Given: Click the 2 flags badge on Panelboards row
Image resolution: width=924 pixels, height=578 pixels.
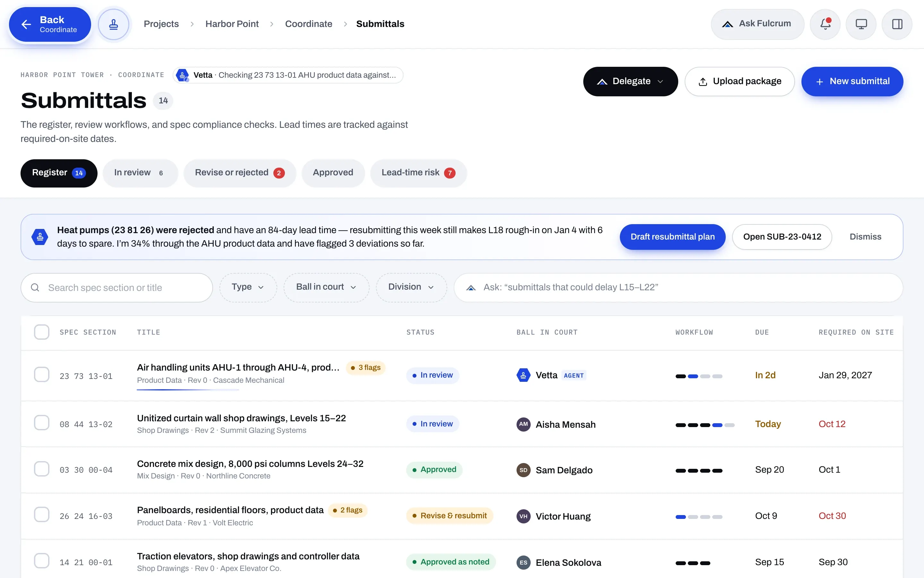Looking at the screenshot, I should [x=347, y=510].
